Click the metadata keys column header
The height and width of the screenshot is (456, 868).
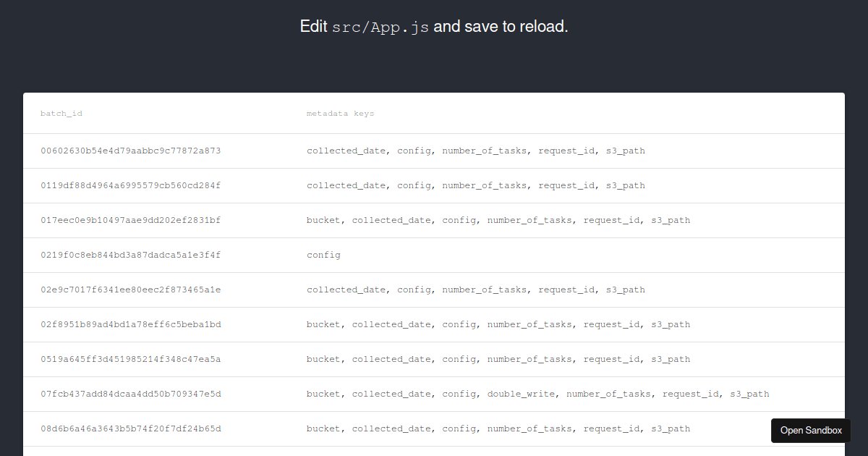(340, 113)
